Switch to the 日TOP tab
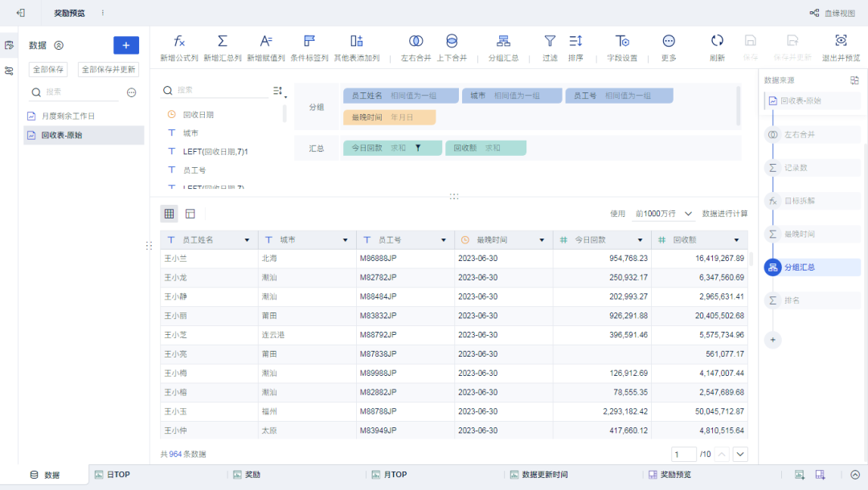 pyautogui.click(x=113, y=475)
